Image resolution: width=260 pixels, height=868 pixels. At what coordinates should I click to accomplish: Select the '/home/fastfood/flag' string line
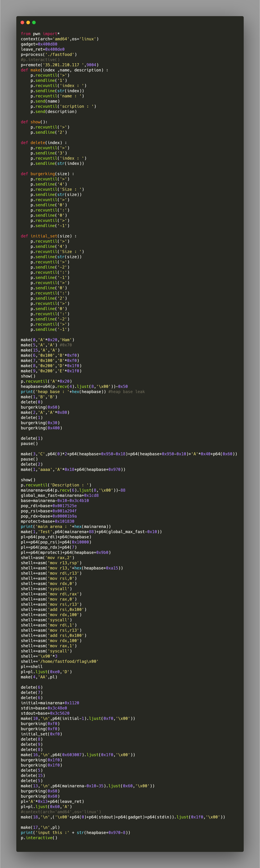click(x=60, y=661)
